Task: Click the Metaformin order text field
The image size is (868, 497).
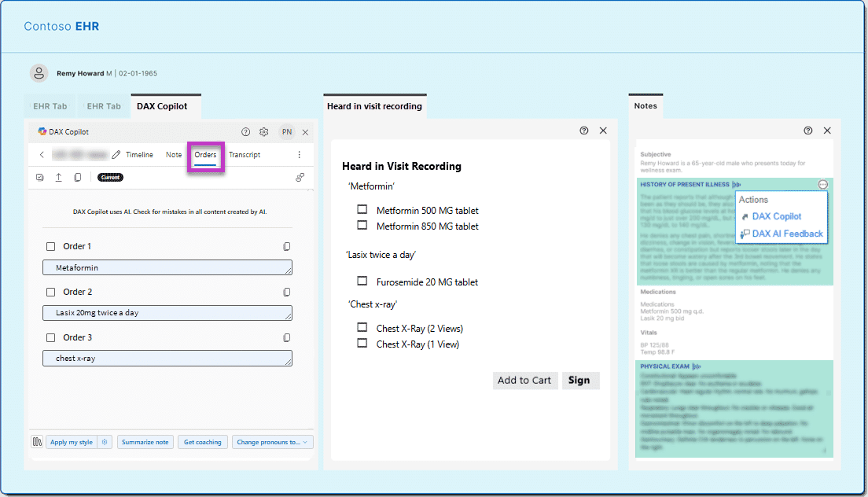Action: (167, 267)
